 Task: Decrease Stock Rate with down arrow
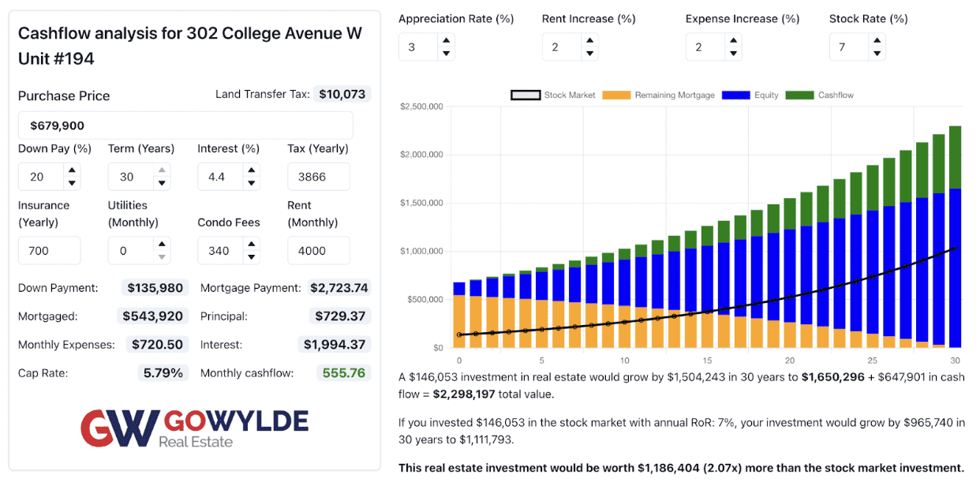[x=877, y=54]
